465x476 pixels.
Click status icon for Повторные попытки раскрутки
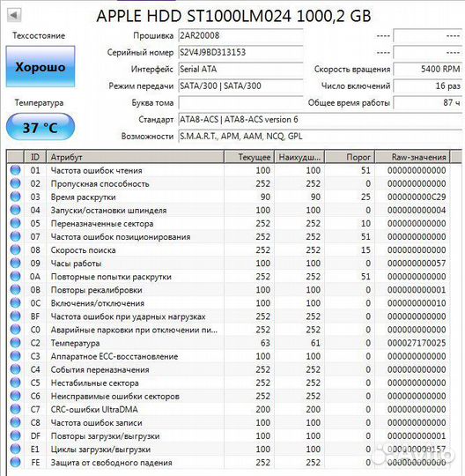tap(15, 276)
